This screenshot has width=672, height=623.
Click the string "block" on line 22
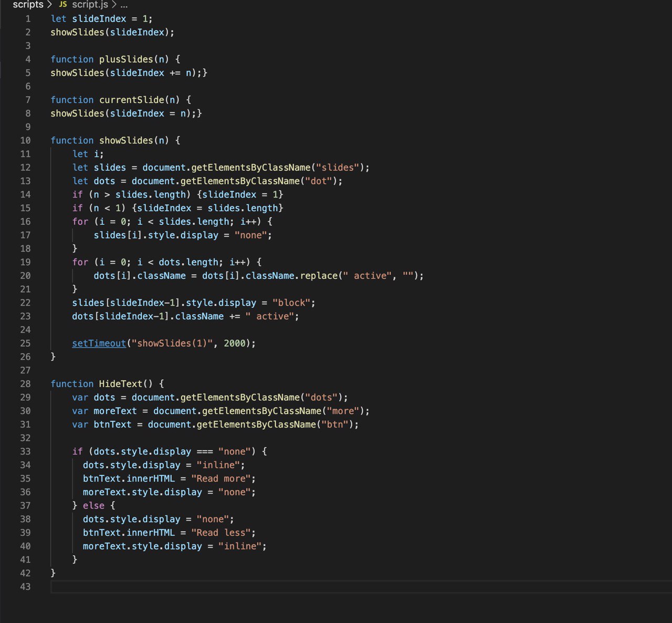tap(291, 303)
